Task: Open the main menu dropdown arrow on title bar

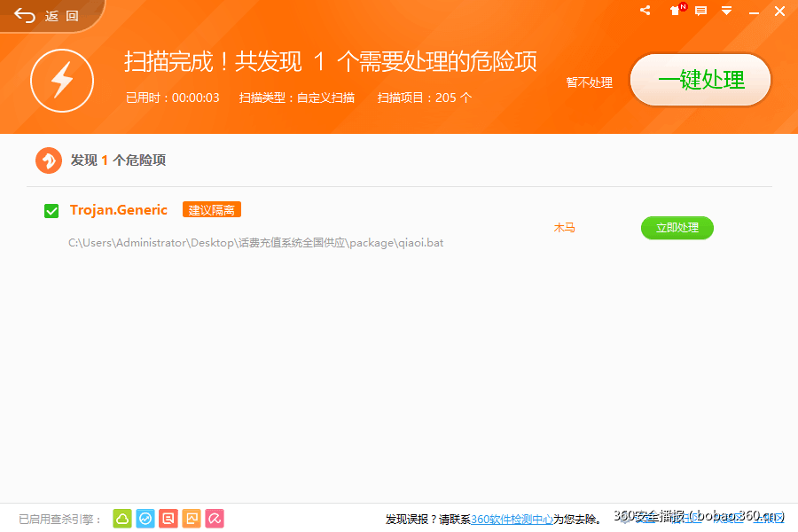Action: (727, 12)
